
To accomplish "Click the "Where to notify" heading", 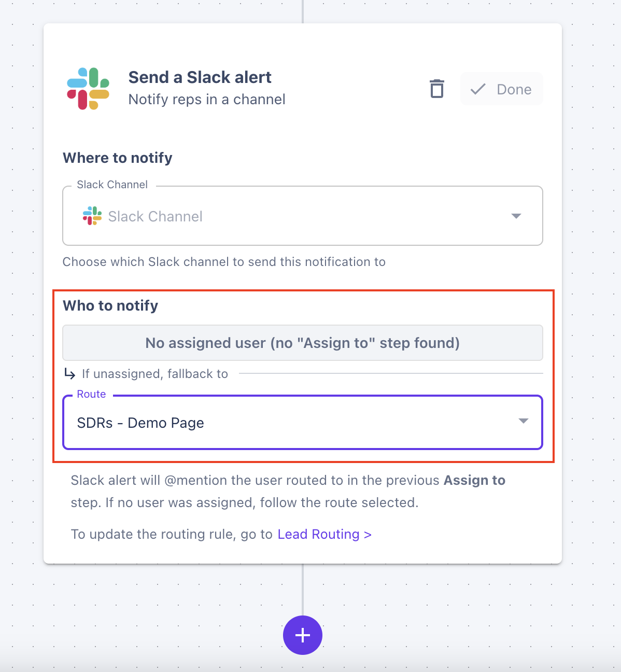I will (x=118, y=158).
